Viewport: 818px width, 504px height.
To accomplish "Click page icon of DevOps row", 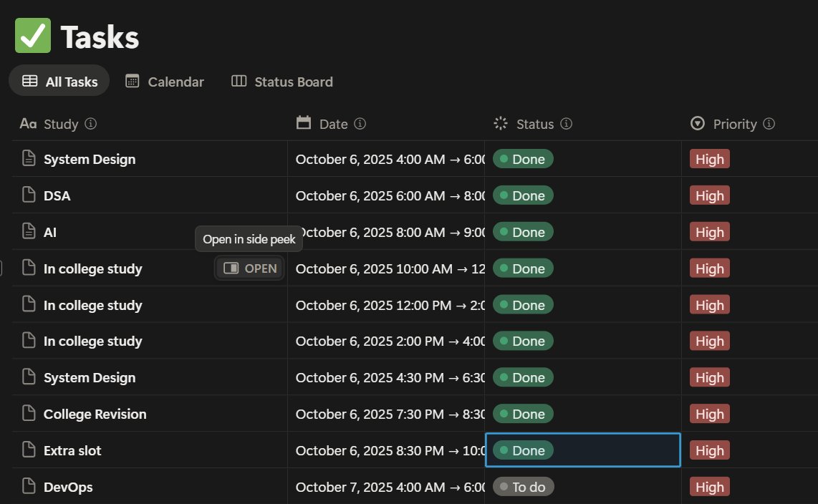I will [29, 486].
